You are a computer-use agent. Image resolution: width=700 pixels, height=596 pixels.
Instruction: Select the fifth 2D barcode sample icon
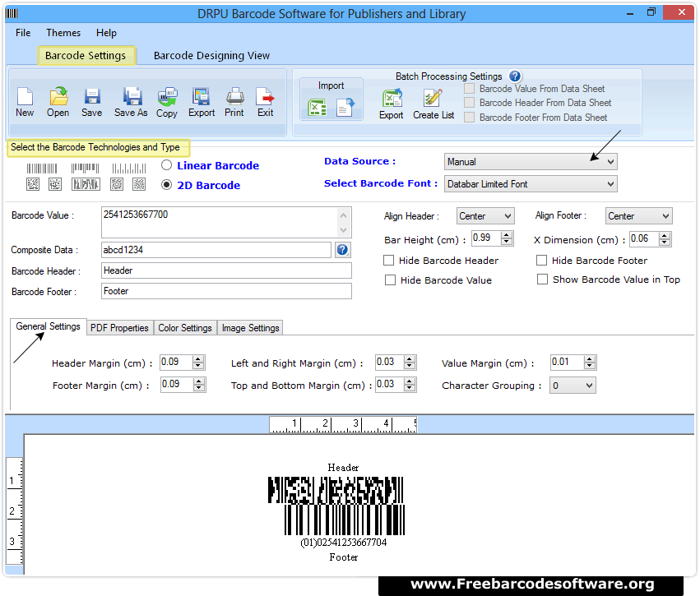(x=139, y=184)
